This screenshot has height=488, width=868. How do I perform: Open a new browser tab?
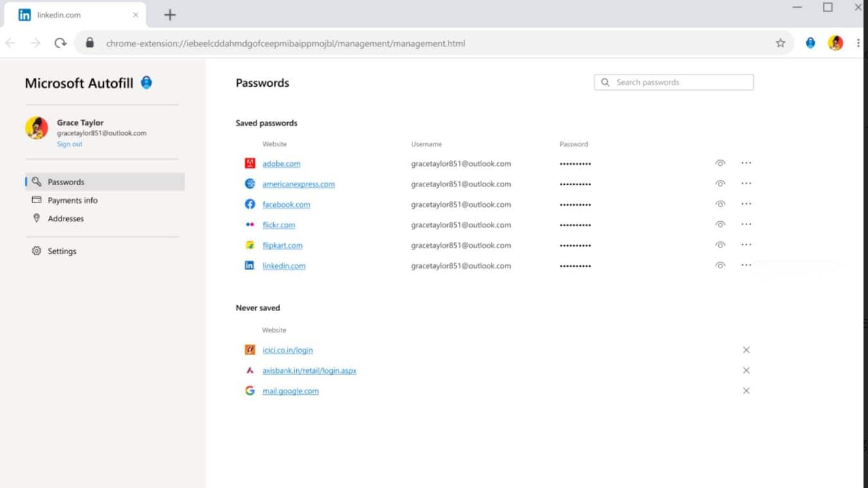click(170, 15)
